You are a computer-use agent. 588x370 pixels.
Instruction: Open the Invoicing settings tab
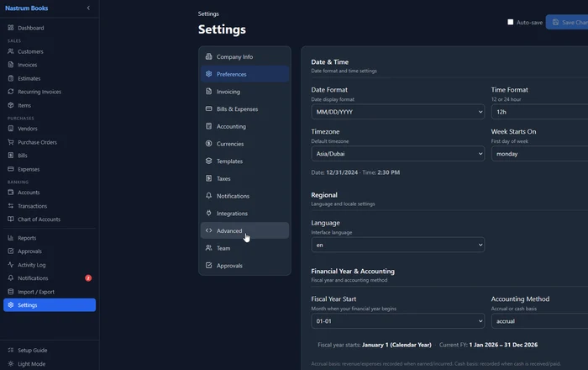pyautogui.click(x=244, y=92)
